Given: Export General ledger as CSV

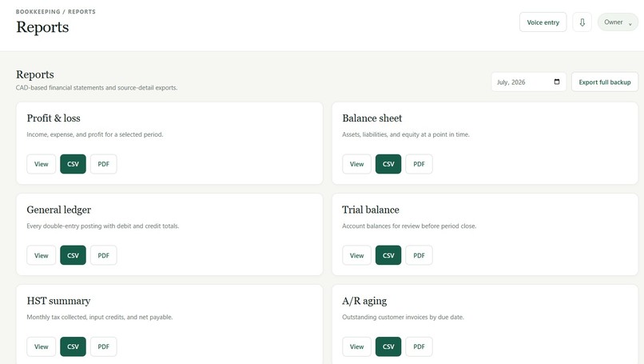Looking at the screenshot, I should (73, 255).
